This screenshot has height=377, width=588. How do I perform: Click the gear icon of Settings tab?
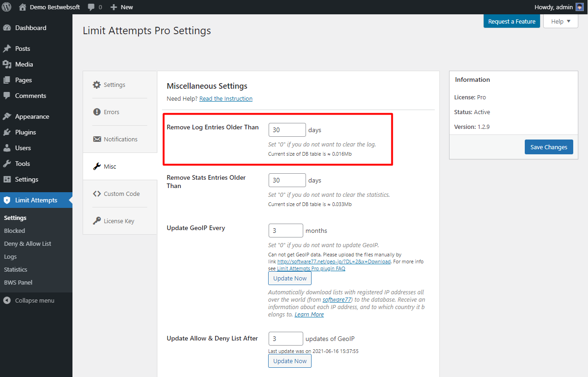tap(96, 85)
